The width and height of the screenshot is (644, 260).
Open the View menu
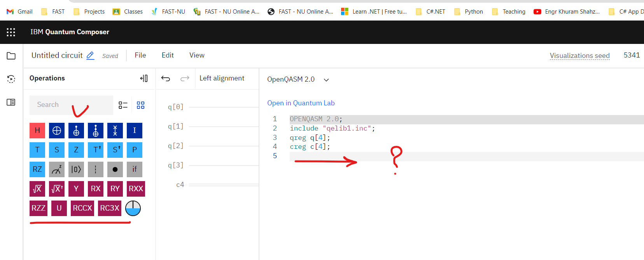(x=197, y=55)
